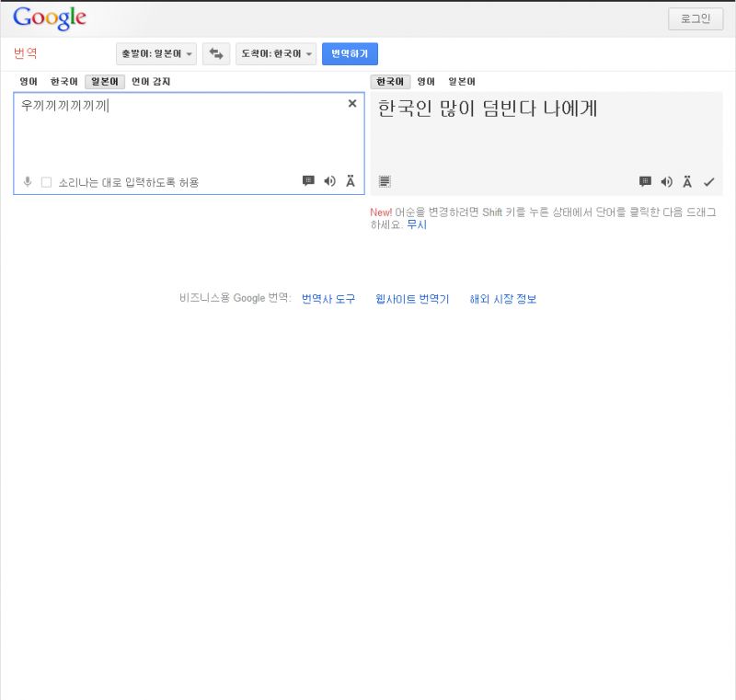Image resolution: width=736 pixels, height=700 pixels.
Task: Clear the source text with X
Action: pos(352,104)
